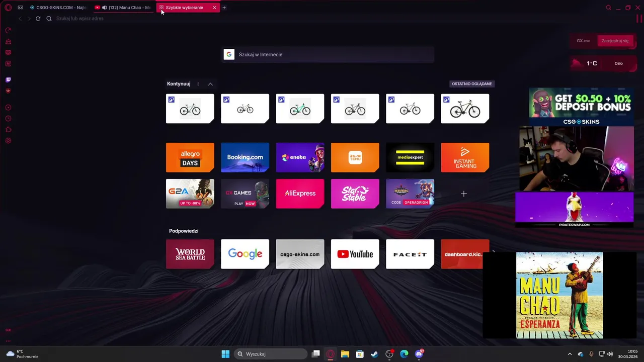The image size is (644, 362).
Task: Click the Ostatnio oglądane button
Action: coord(471,84)
